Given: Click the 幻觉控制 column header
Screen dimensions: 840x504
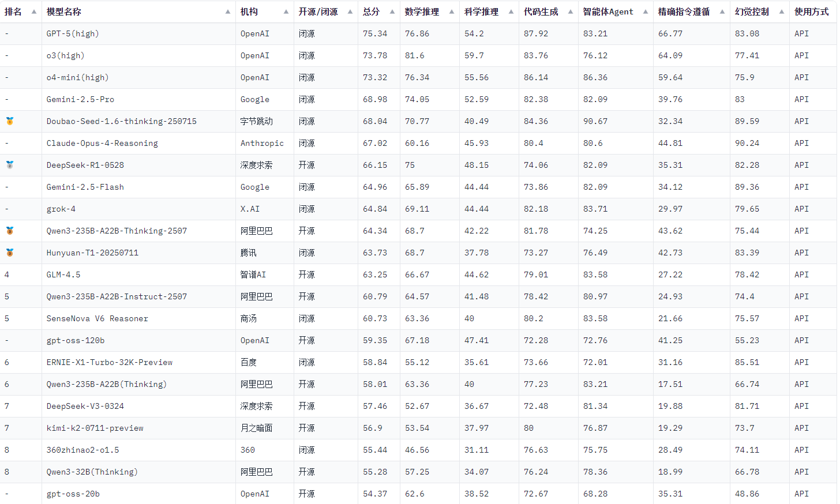Looking at the screenshot, I should [x=760, y=12].
